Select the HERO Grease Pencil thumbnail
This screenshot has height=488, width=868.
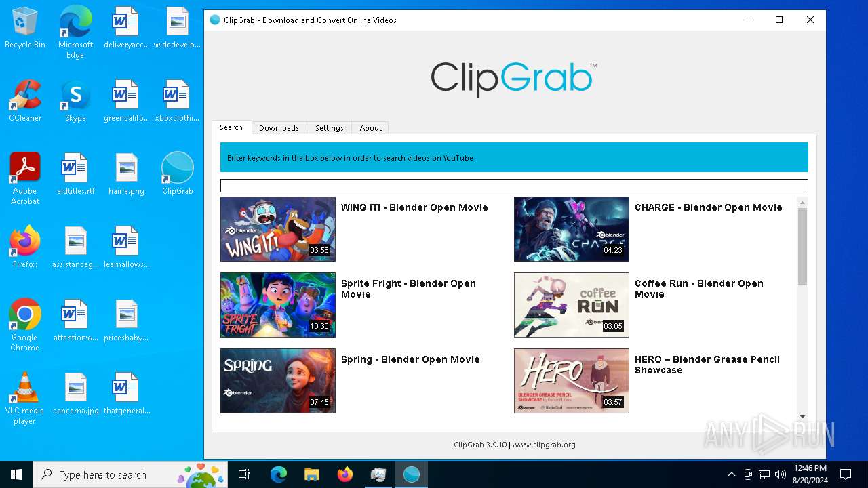click(572, 381)
